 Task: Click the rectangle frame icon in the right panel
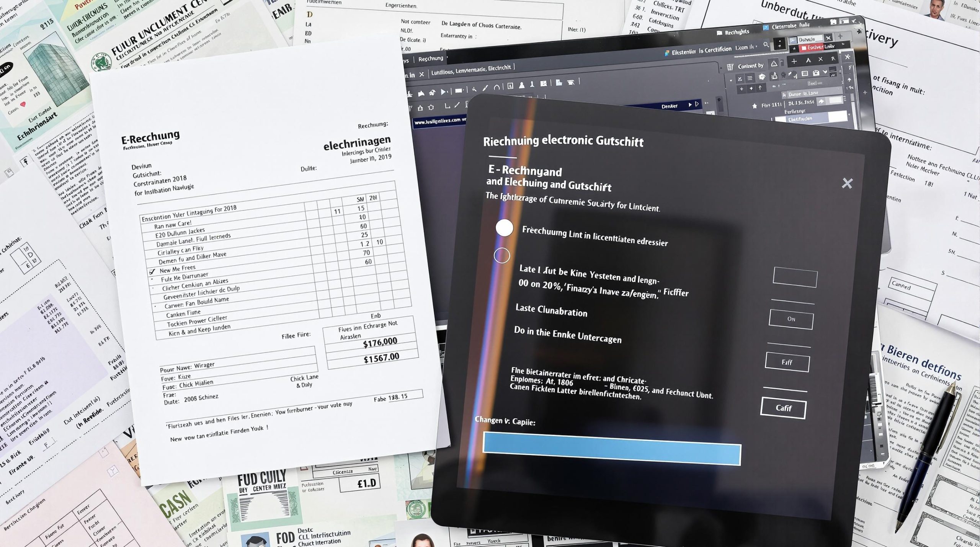click(805, 73)
